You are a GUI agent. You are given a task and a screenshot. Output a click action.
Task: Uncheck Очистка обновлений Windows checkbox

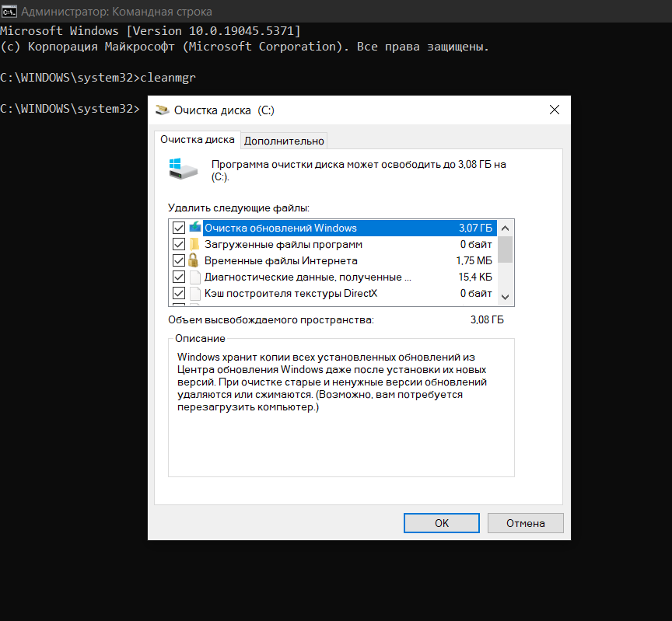(179, 228)
